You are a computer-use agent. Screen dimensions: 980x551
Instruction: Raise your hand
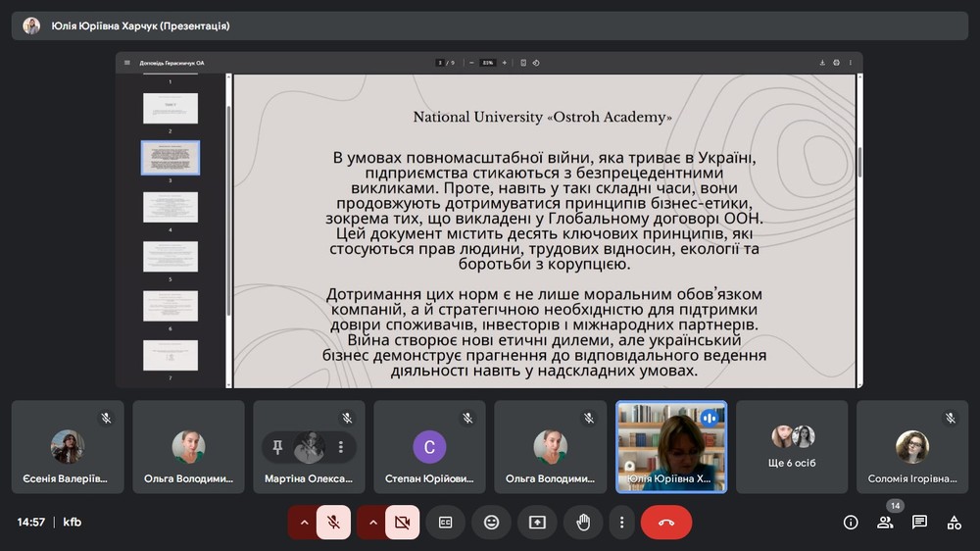[x=583, y=523]
